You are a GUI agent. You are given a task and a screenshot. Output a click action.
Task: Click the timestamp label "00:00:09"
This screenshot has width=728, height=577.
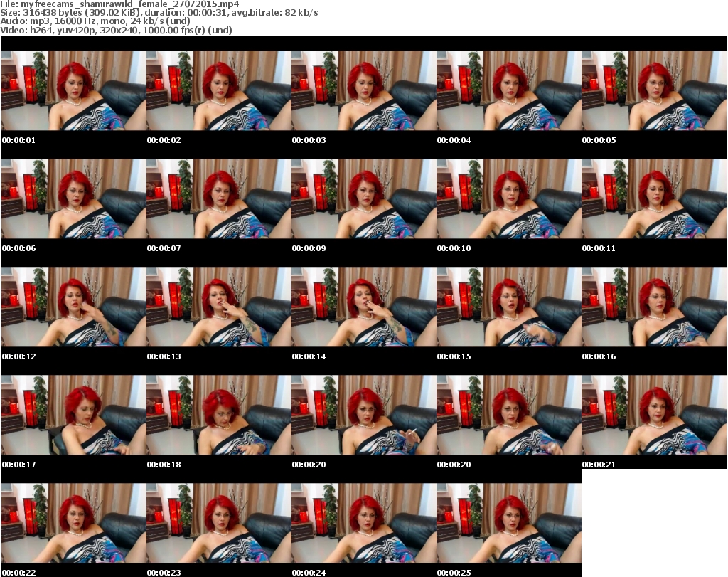click(x=309, y=248)
